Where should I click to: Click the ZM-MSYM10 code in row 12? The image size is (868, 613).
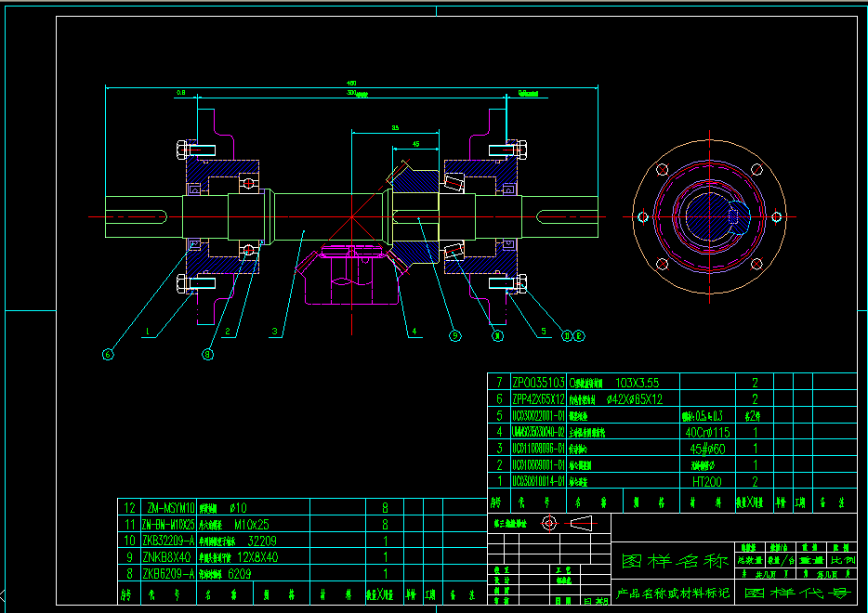168,508
